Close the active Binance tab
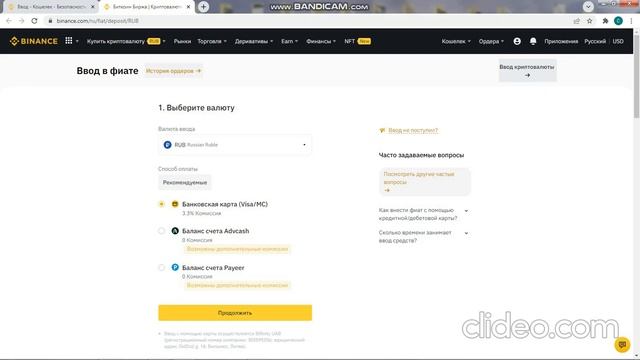640x360 pixels. (188, 7)
